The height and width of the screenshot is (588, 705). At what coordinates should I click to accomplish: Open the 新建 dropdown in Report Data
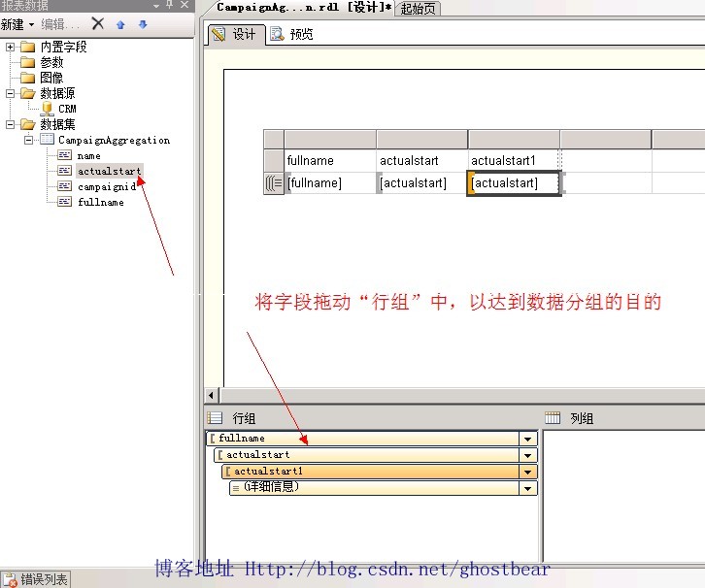18,24
